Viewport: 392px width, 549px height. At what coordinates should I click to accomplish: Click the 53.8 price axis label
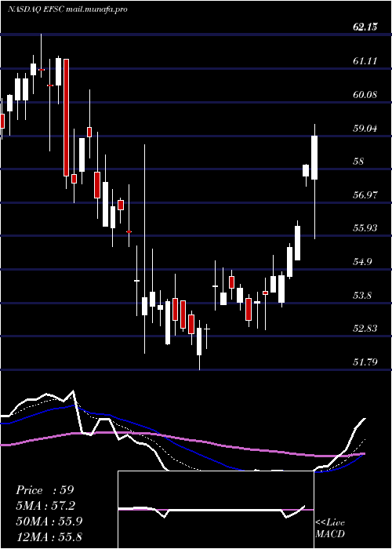tap(362, 296)
